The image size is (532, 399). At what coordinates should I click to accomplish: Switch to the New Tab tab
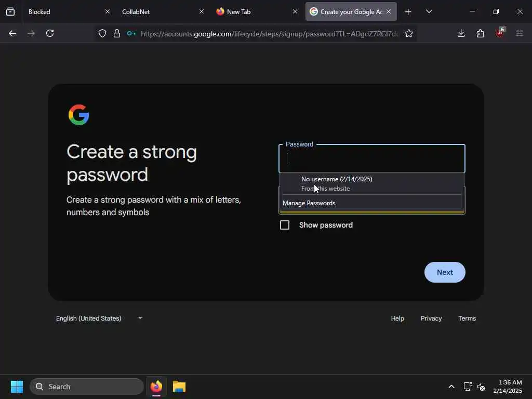[256, 11]
